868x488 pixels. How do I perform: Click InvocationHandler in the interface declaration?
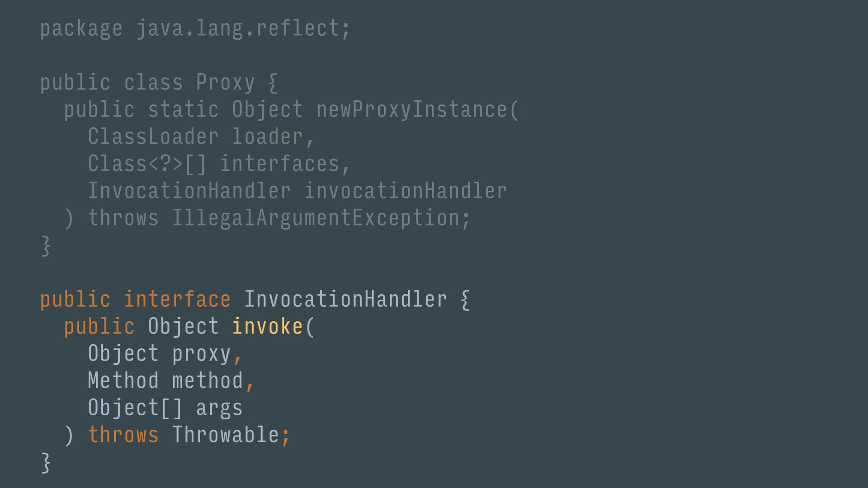[x=346, y=300]
